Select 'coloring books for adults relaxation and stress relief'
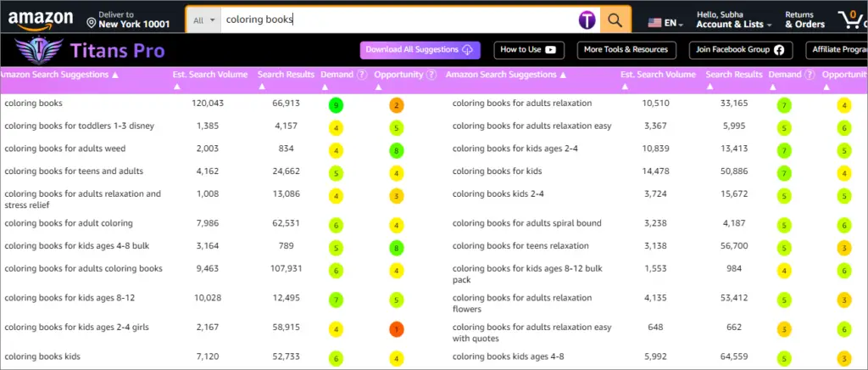Image resolution: width=868 pixels, height=370 pixels. (x=82, y=199)
